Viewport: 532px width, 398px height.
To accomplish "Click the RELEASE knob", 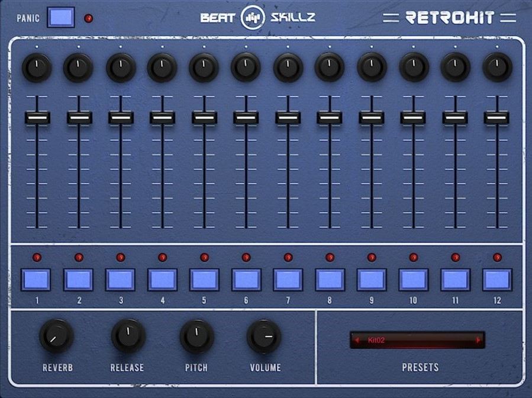I will tap(128, 336).
